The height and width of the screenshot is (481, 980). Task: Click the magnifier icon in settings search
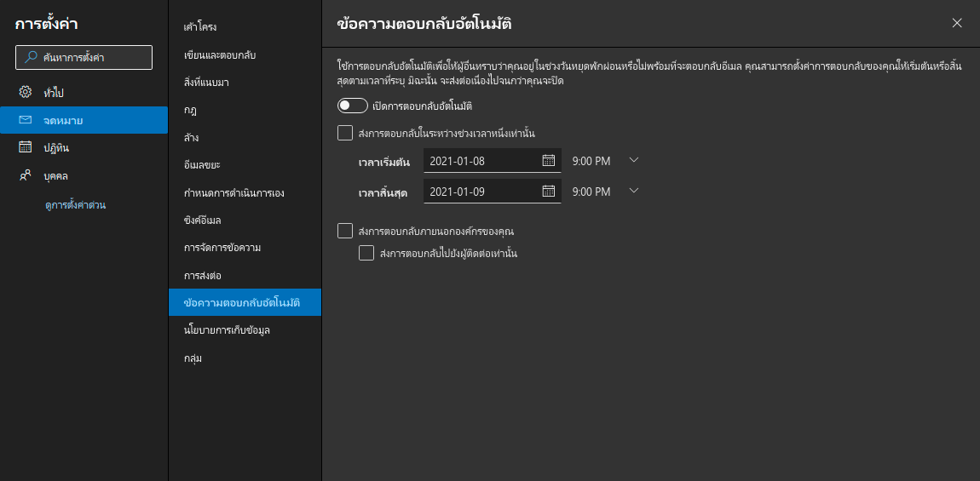pos(32,57)
